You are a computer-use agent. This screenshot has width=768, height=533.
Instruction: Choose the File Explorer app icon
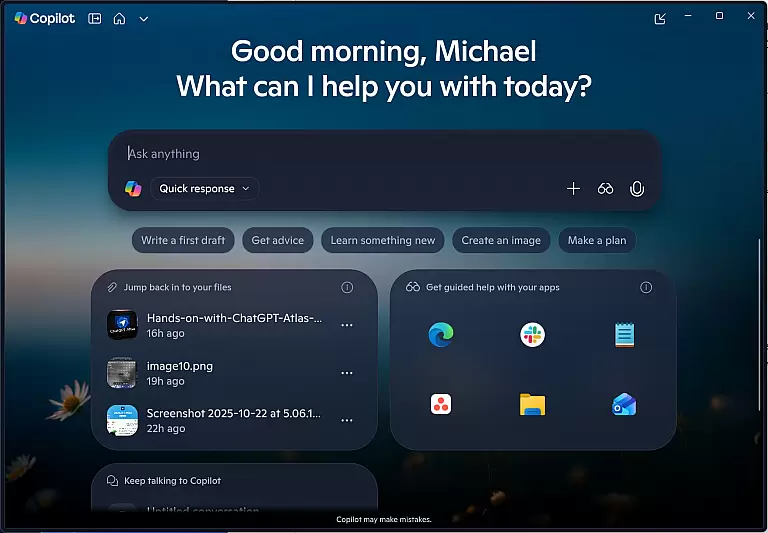[533, 404]
